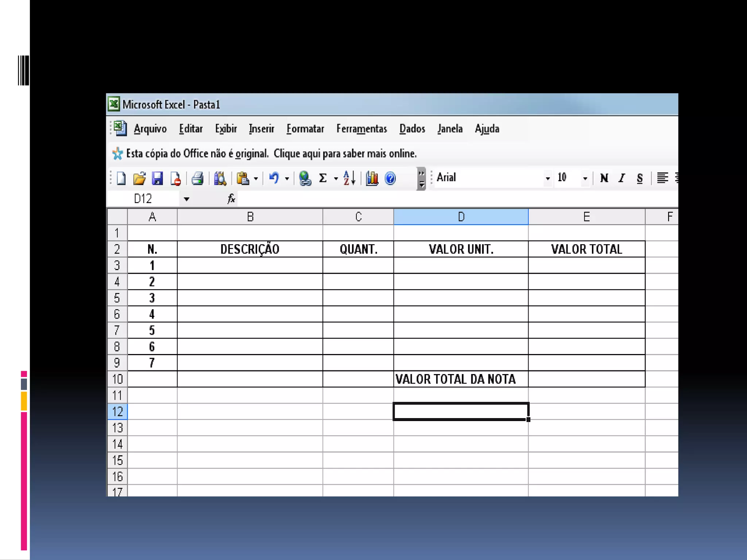Save the workbook with the floppy disk icon
The height and width of the screenshot is (560, 747).
[157, 179]
